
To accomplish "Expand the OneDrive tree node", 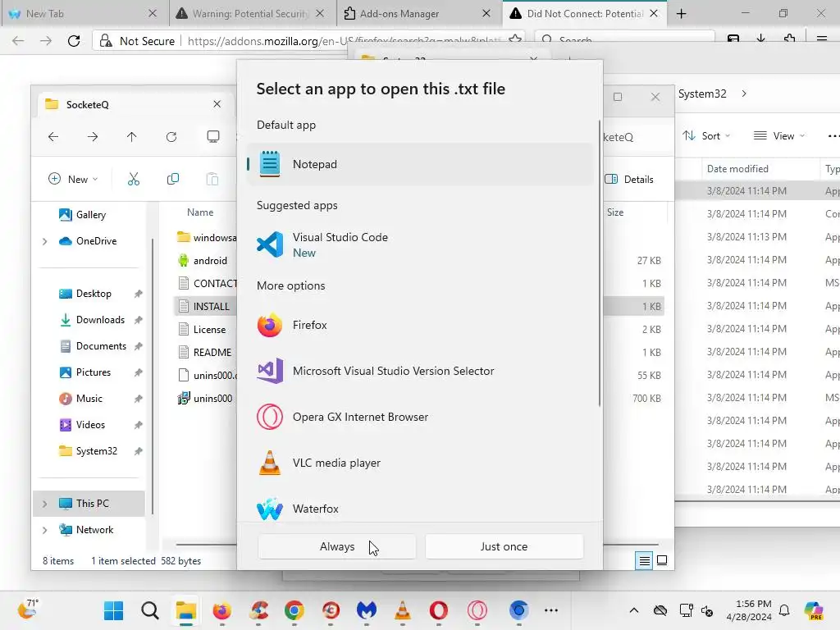I will coord(45,242).
